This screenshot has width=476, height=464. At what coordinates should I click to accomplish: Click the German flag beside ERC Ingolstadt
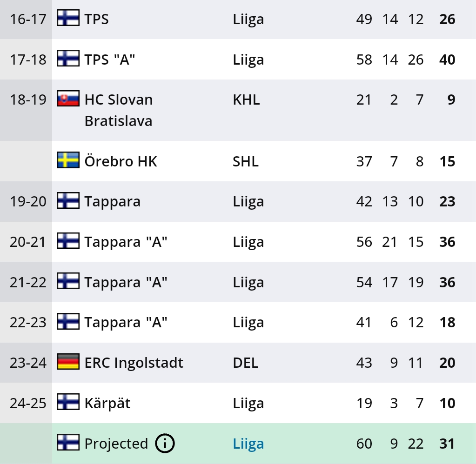click(68, 362)
